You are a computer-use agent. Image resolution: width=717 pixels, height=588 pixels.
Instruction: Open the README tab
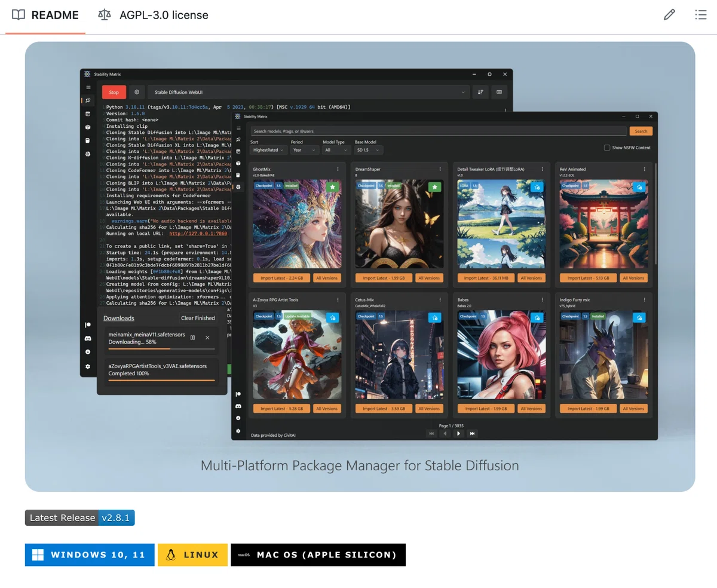tap(45, 15)
